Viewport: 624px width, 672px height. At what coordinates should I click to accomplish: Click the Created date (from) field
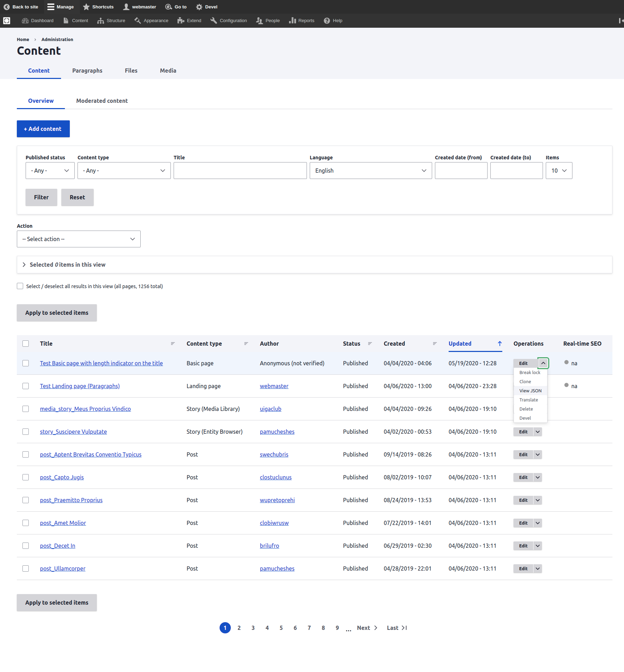(461, 171)
